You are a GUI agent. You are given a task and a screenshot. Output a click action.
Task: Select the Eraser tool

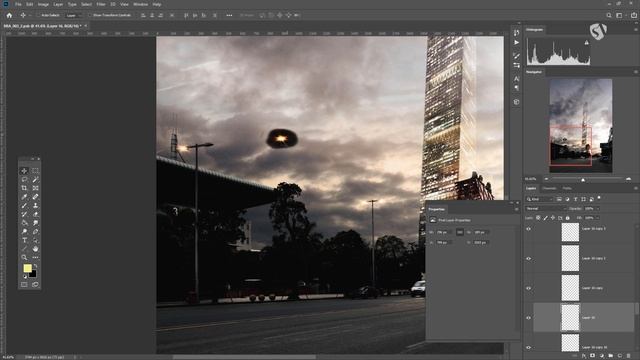point(35,214)
